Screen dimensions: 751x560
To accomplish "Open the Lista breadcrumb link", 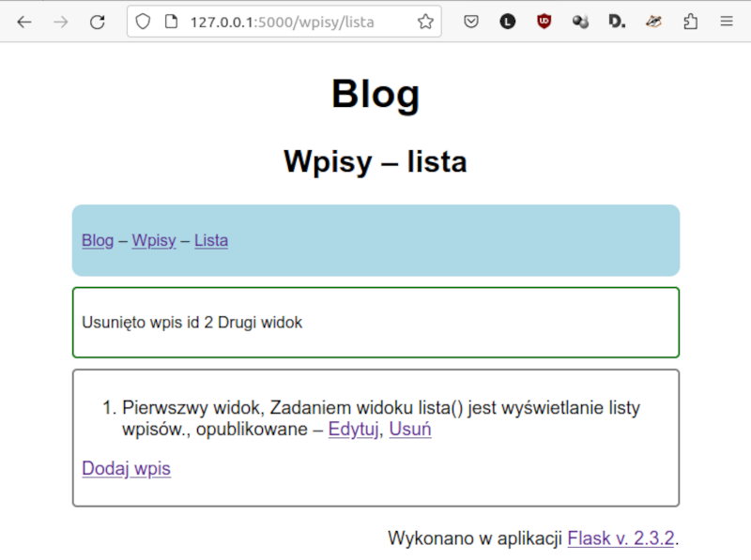I will [x=211, y=241].
